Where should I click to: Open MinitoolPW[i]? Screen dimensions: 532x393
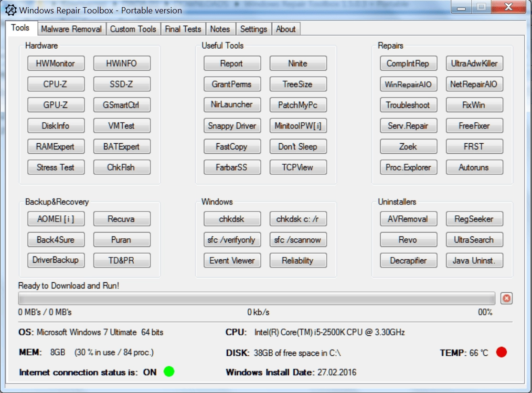point(298,126)
